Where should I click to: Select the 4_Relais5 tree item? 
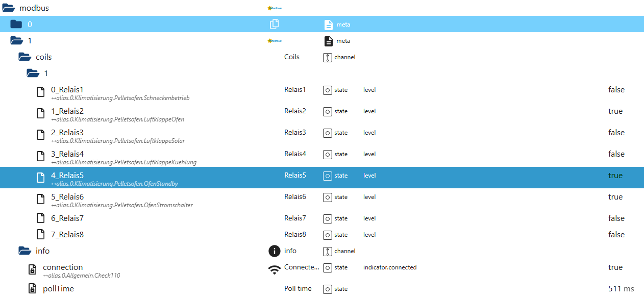coord(67,176)
